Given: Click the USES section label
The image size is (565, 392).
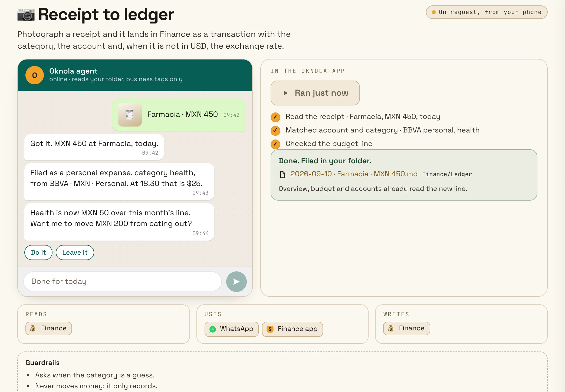Looking at the screenshot, I should [x=213, y=314].
